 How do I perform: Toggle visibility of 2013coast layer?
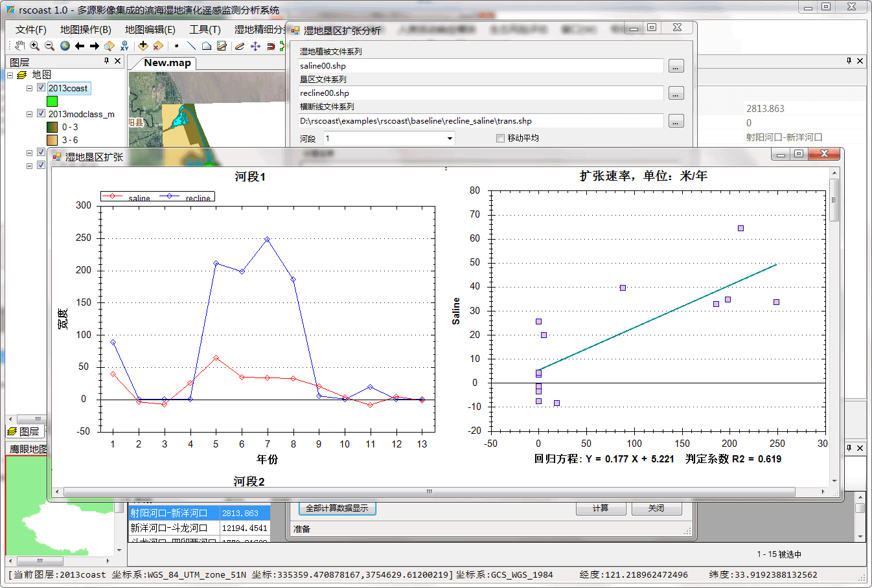pyautogui.click(x=41, y=88)
